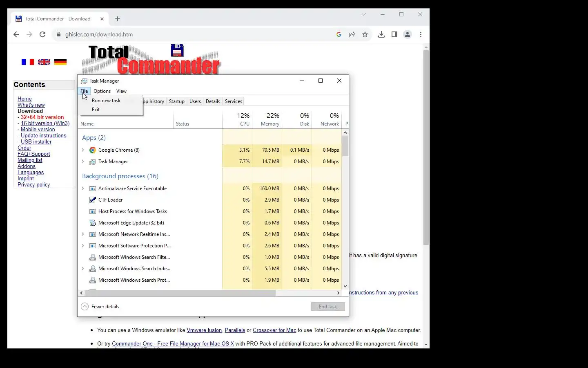Click the floppy disk logo icon

pyautogui.click(x=178, y=51)
